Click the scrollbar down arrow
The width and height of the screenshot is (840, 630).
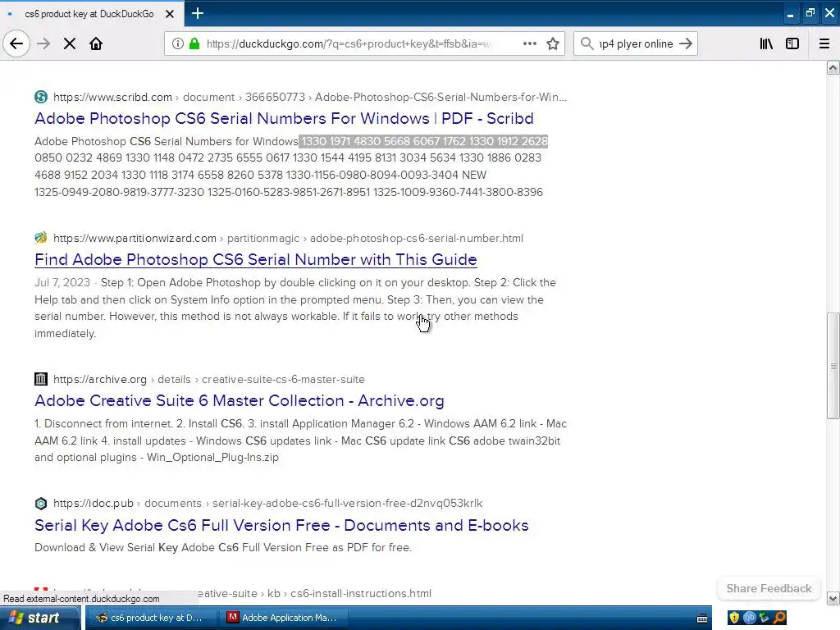point(833,598)
